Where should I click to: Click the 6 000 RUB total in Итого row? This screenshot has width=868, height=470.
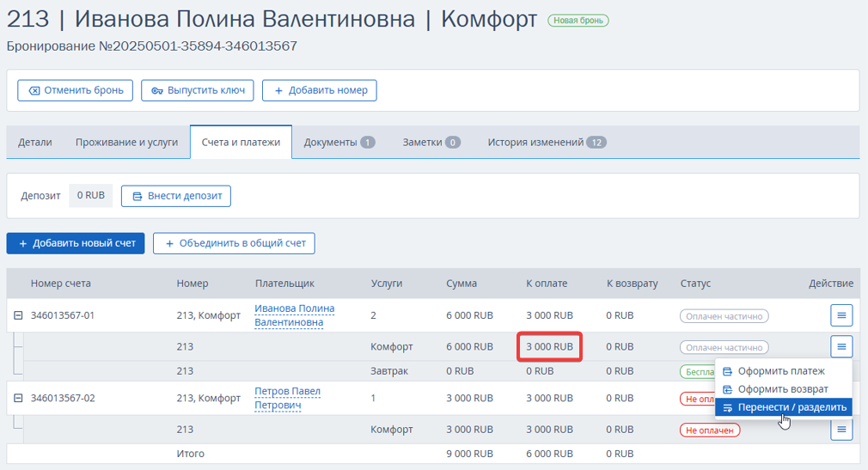pos(549,454)
